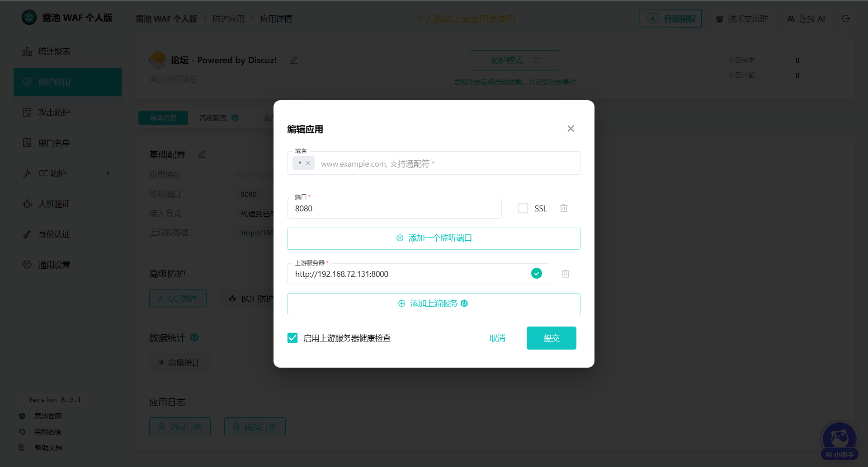Open 攻击防护 in the sidebar
This screenshot has height=467, width=868.
(68, 112)
